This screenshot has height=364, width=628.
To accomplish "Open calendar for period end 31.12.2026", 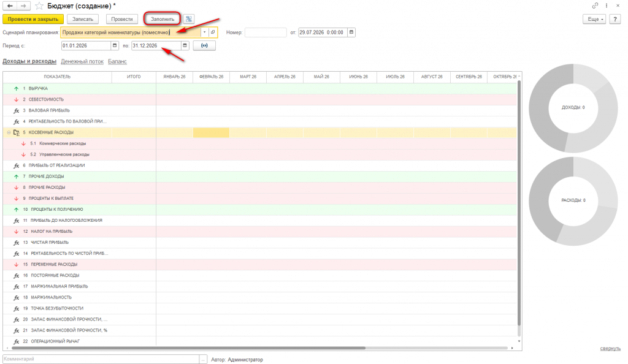I will [185, 45].
